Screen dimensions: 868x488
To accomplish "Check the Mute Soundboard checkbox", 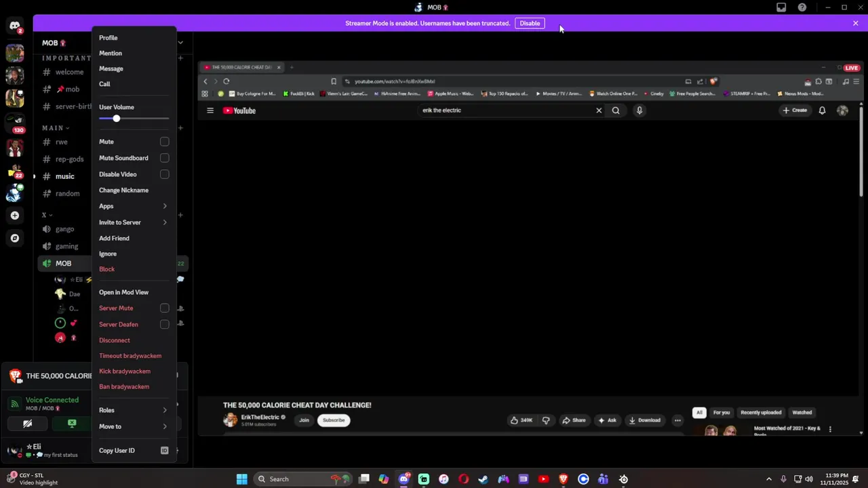I will coord(164,158).
